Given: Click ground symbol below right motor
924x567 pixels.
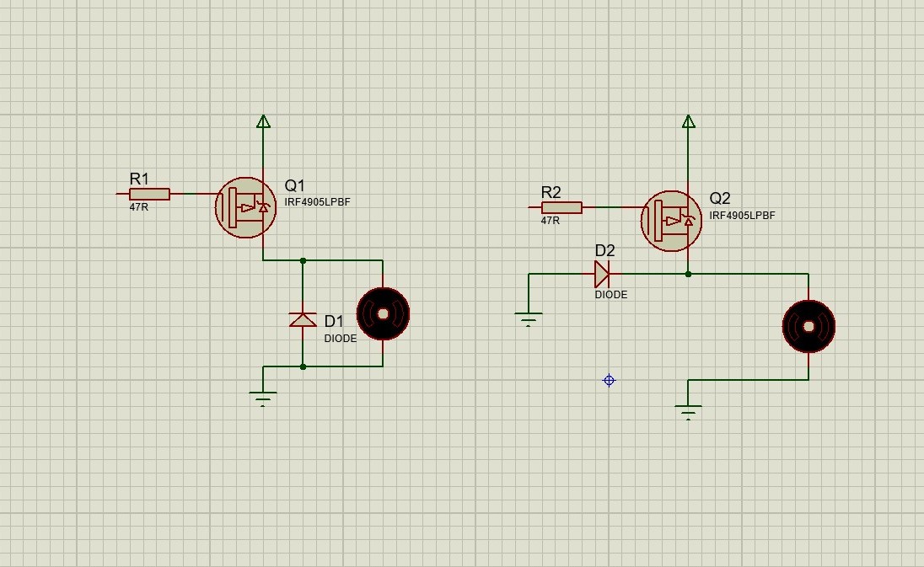Looking at the screenshot, I should pos(688,412).
